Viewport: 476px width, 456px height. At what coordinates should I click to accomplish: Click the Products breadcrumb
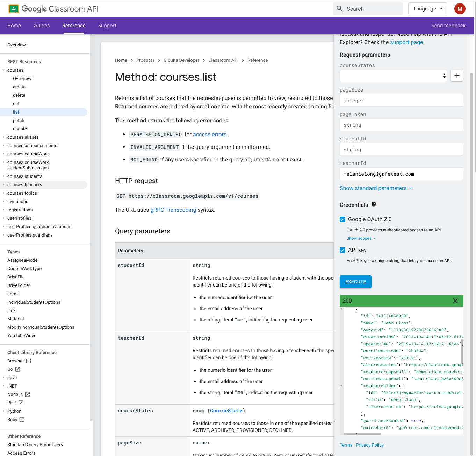(145, 60)
